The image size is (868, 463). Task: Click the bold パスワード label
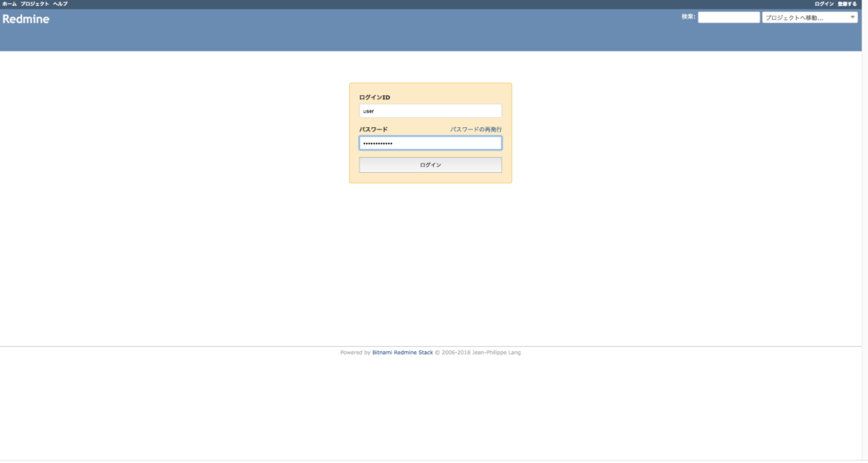[x=374, y=129]
